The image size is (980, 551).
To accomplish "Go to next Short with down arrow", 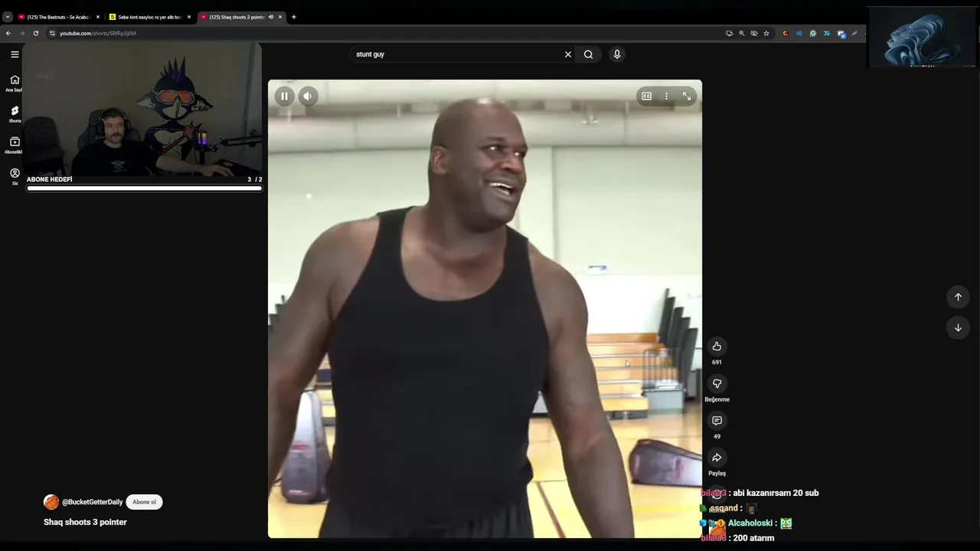I will point(958,328).
